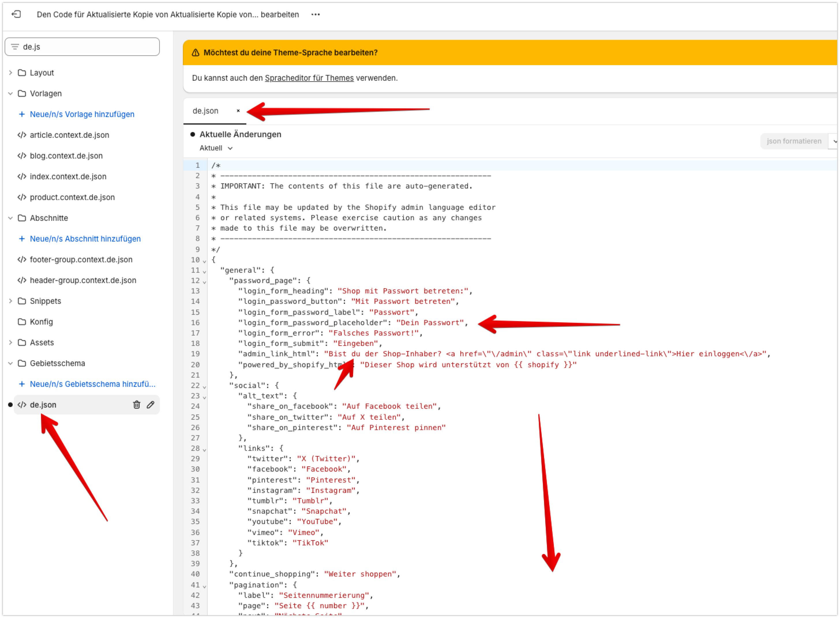
Task: Click Aktuelle Änderungen heading
Action: click(240, 134)
